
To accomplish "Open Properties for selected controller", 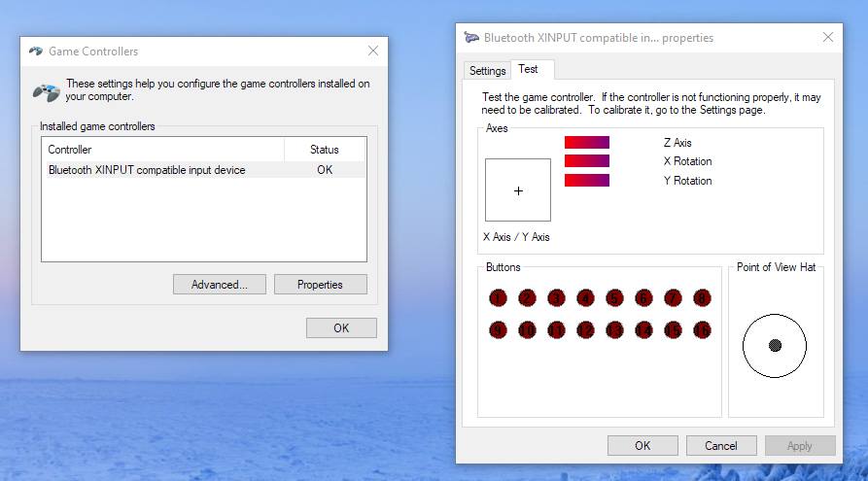I will [x=320, y=285].
